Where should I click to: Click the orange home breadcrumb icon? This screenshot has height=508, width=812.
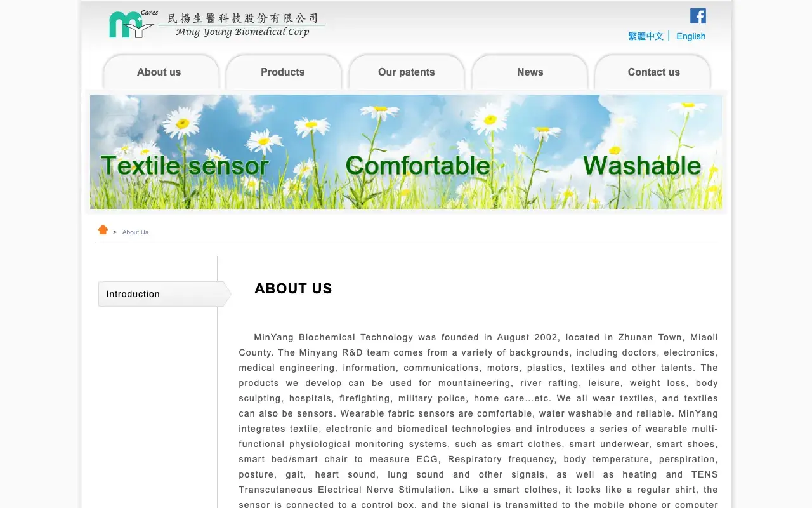click(x=103, y=230)
